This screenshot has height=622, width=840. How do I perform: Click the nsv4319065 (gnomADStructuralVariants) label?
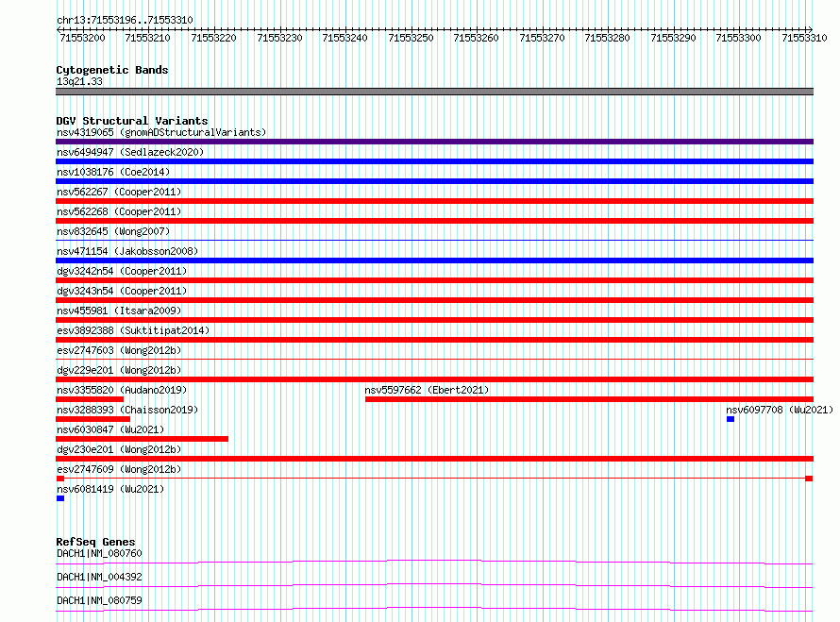(161, 132)
